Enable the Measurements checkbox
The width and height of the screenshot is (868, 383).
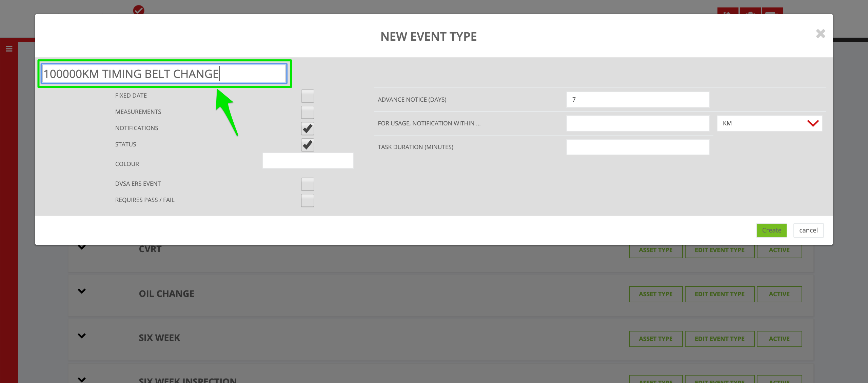[308, 112]
